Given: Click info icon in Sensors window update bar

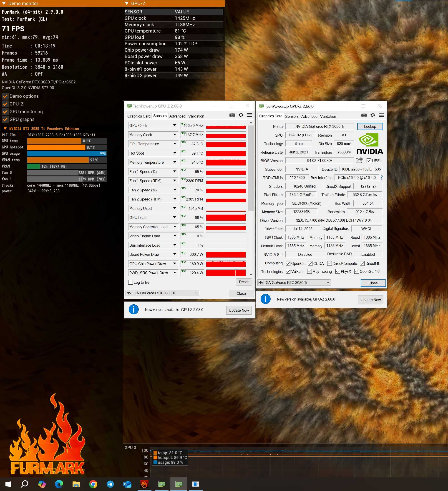Looking at the screenshot, I should click(134, 310).
